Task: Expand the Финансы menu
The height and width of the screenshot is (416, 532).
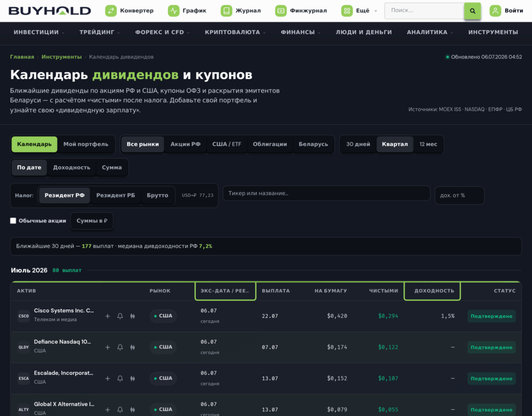Action: click(x=301, y=32)
